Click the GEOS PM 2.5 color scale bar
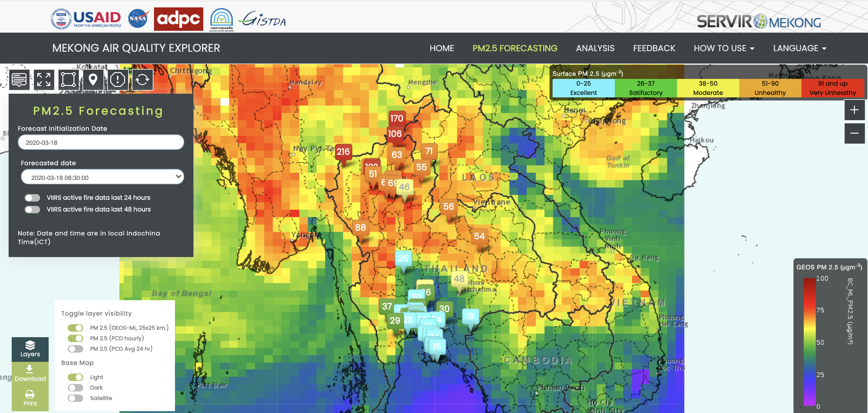 click(x=809, y=342)
